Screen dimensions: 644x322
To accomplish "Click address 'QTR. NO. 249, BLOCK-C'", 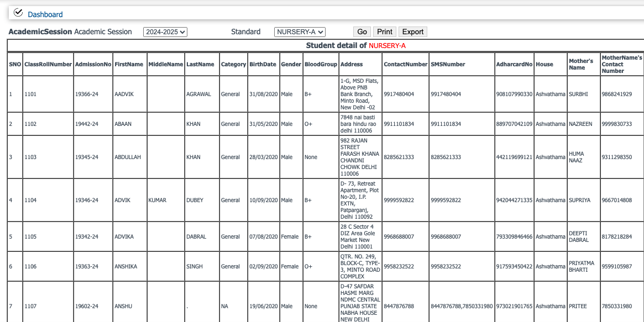I will tap(360, 267).
